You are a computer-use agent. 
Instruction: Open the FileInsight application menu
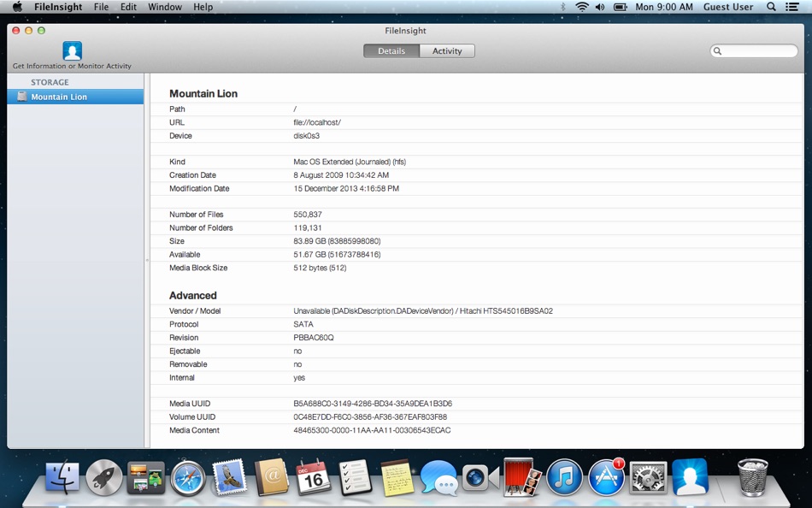coord(58,7)
